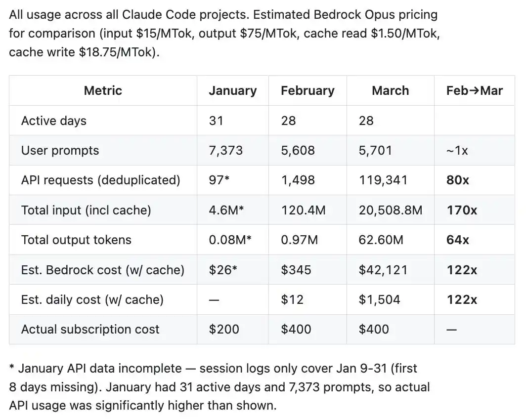Click the Est. Bedrock cost row label
Screen dimensions: 526x420
pos(103,270)
